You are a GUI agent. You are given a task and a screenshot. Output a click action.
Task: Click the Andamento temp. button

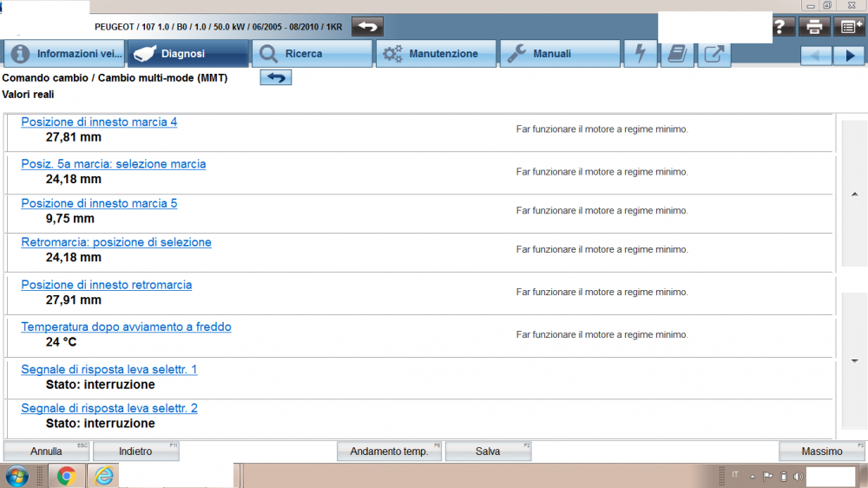click(x=389, y=452)
